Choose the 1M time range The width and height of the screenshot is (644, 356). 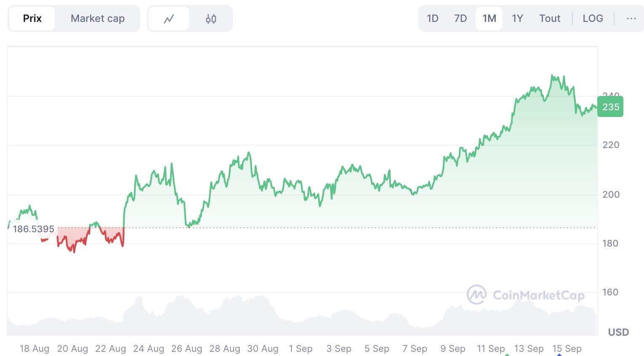489,19
